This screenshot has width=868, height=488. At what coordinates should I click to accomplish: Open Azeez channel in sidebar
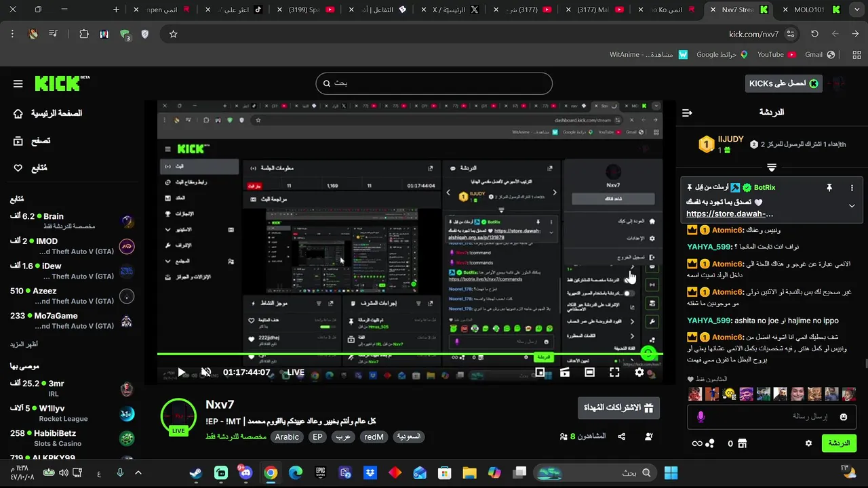pyautogui.click(x=71, y=296)
